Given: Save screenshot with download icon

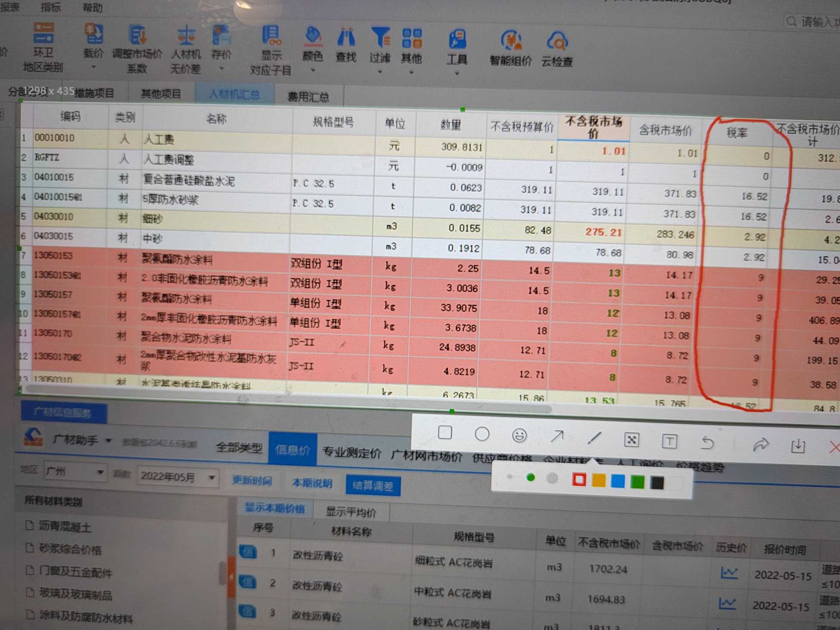Looking at the screenshot, I should pyautogui.click(x=798, y=446).
